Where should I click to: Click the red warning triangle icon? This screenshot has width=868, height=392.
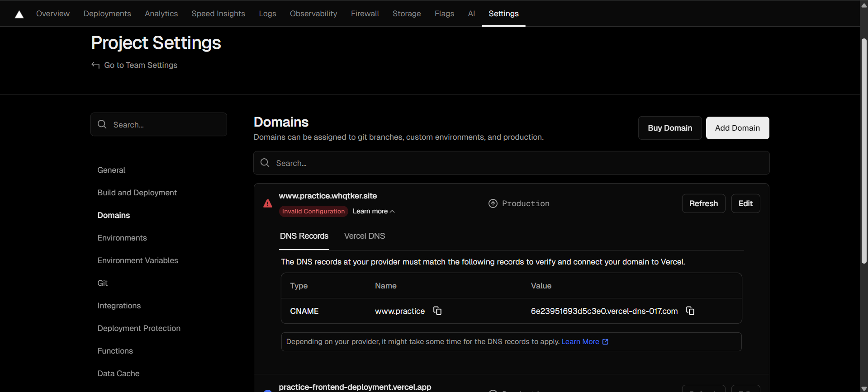[268, 203]
